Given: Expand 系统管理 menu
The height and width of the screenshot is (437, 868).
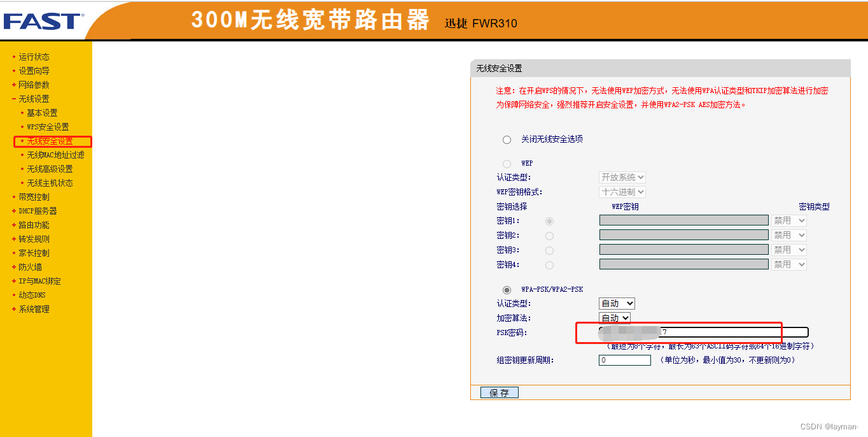Looking at the screenshot, I should (x=34, y=309).
